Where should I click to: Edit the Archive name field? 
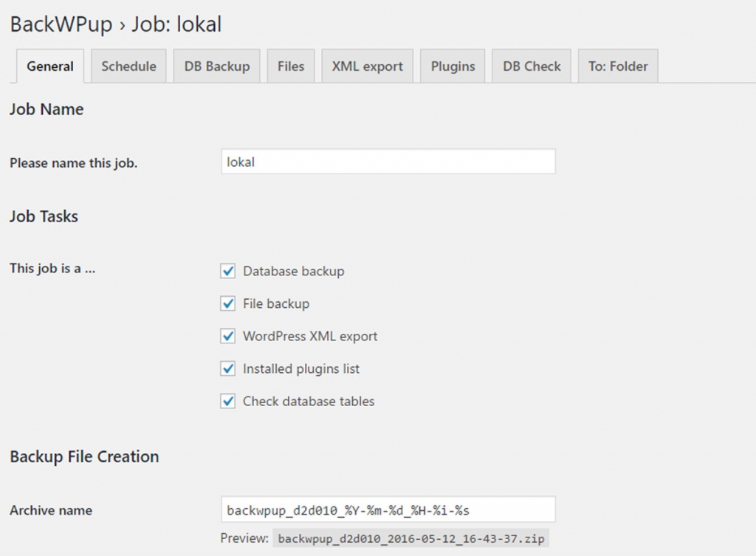[388, 509]
